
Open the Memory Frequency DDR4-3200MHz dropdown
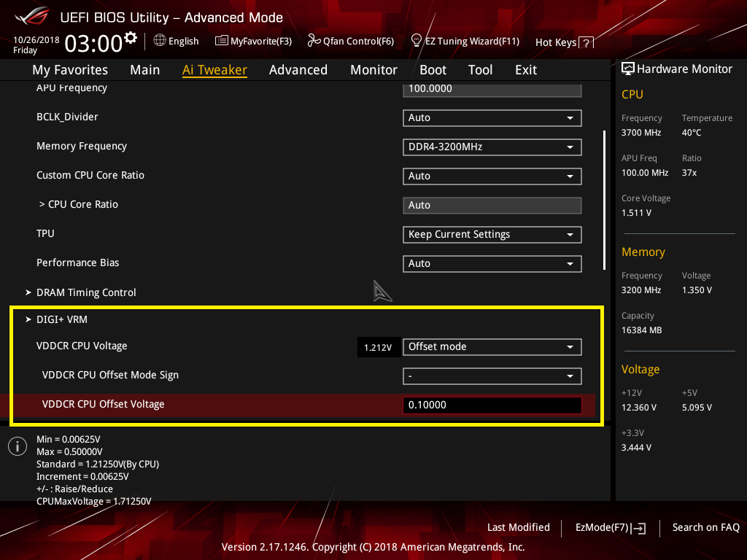(492, 147)
